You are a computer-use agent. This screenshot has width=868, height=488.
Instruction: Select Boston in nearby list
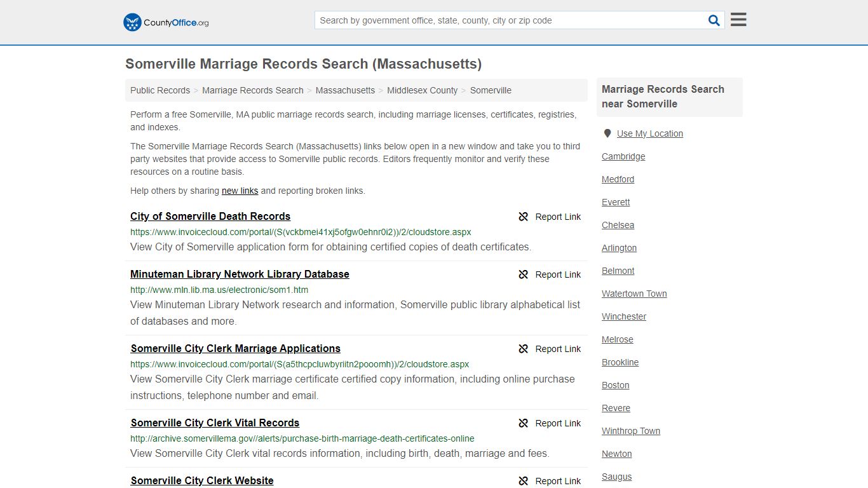pyautogui.click(x=615, y=385)
